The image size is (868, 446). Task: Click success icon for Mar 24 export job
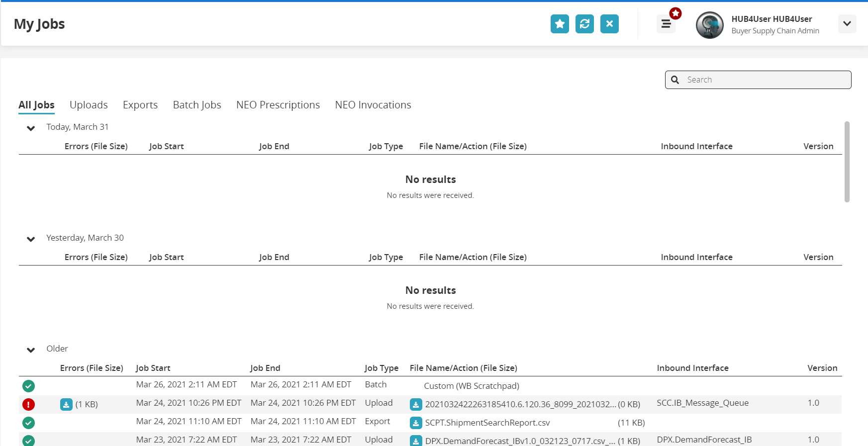(29, 423)
